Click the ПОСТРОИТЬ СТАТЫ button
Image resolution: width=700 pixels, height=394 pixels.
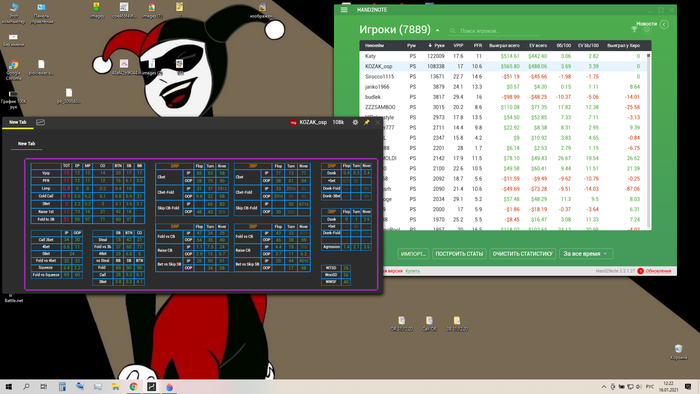click(x=459, y=253)
